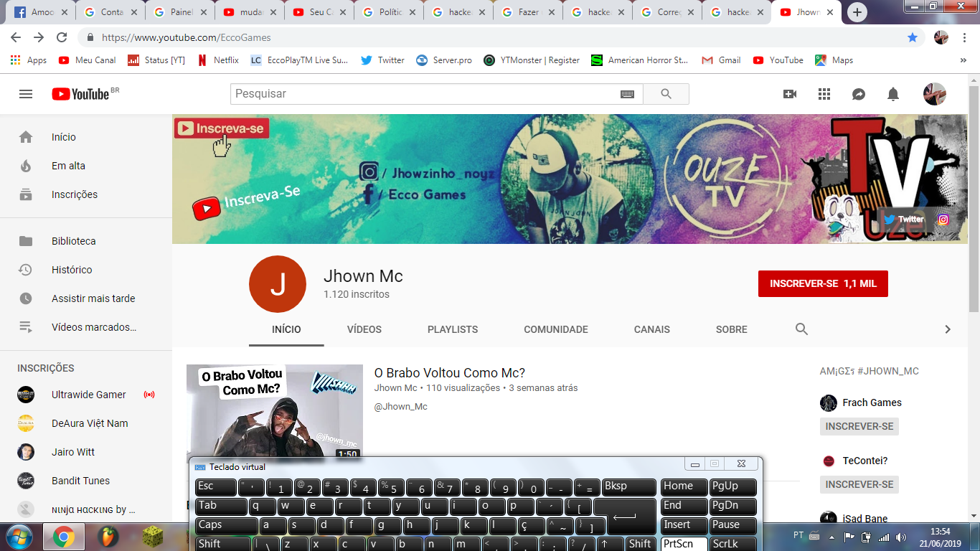This screenshot has height=551, width=980.
Task: Open Twitter link on channel banner
Action: tap(904, 220)
